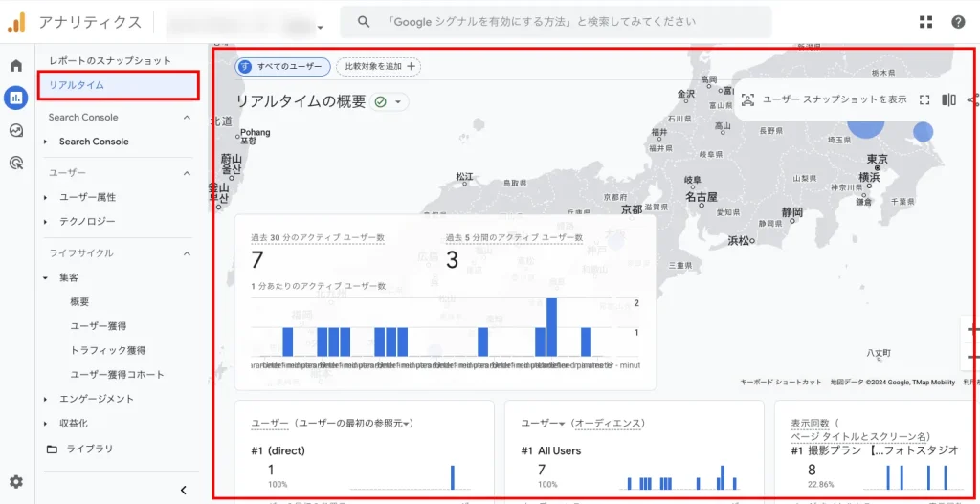Open ユーザー獲得コホート report
Screen dimensions: 980x504
117,375
